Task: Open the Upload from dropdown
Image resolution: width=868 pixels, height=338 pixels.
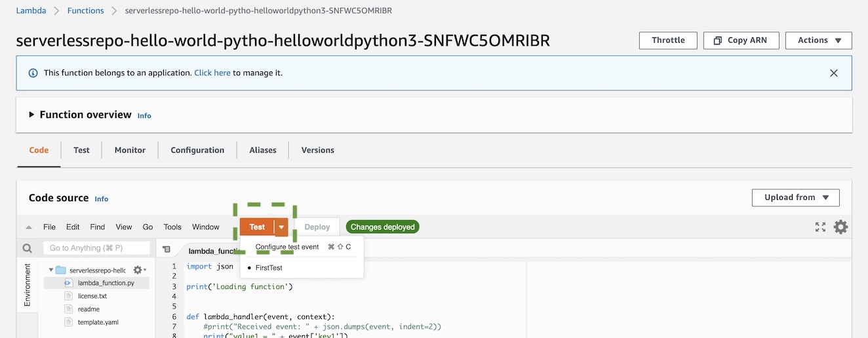Action: point(796,197)
